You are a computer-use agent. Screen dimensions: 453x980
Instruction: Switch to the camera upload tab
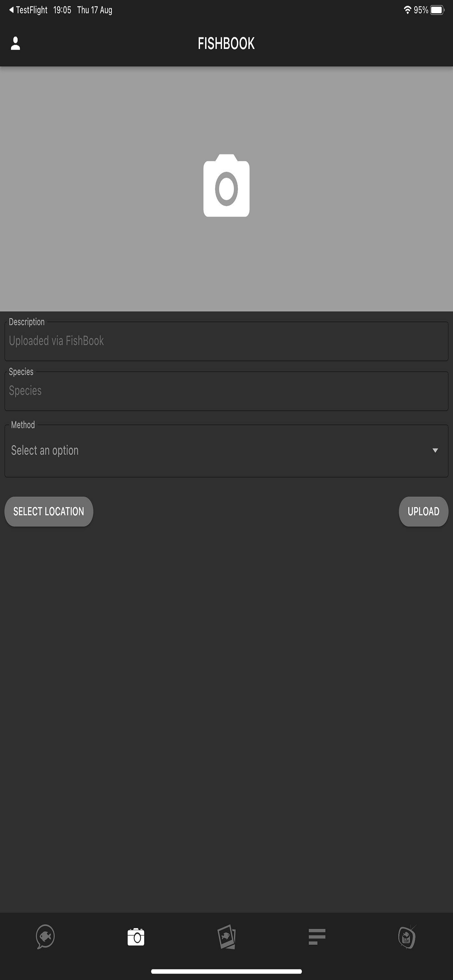tap(136, 937)
